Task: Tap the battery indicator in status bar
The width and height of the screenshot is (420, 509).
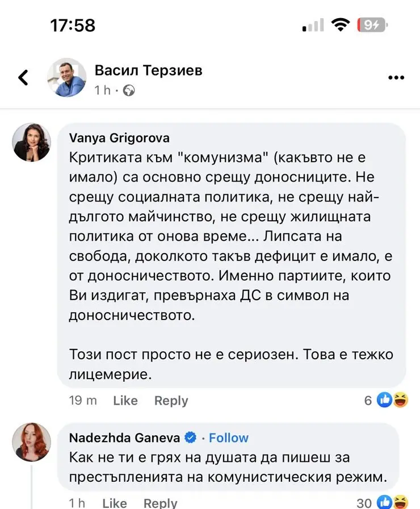Action: pos(371,25)
